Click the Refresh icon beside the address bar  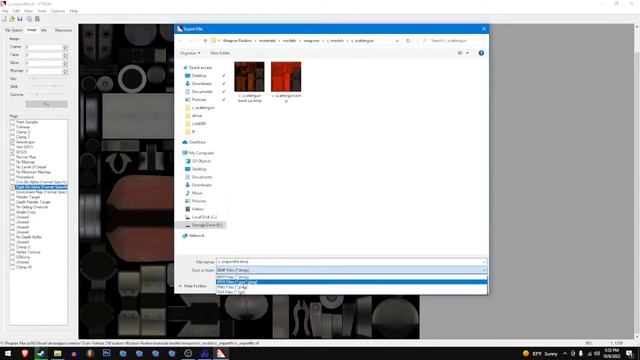408,41
